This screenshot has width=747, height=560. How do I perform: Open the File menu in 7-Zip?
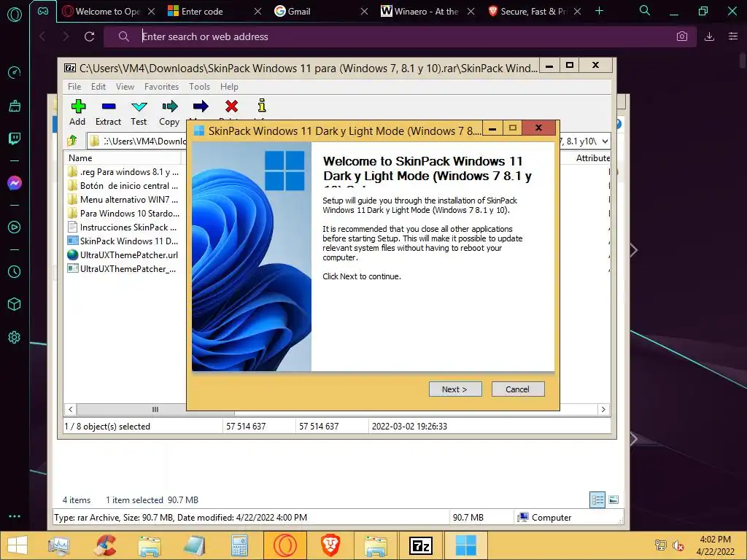74,87
